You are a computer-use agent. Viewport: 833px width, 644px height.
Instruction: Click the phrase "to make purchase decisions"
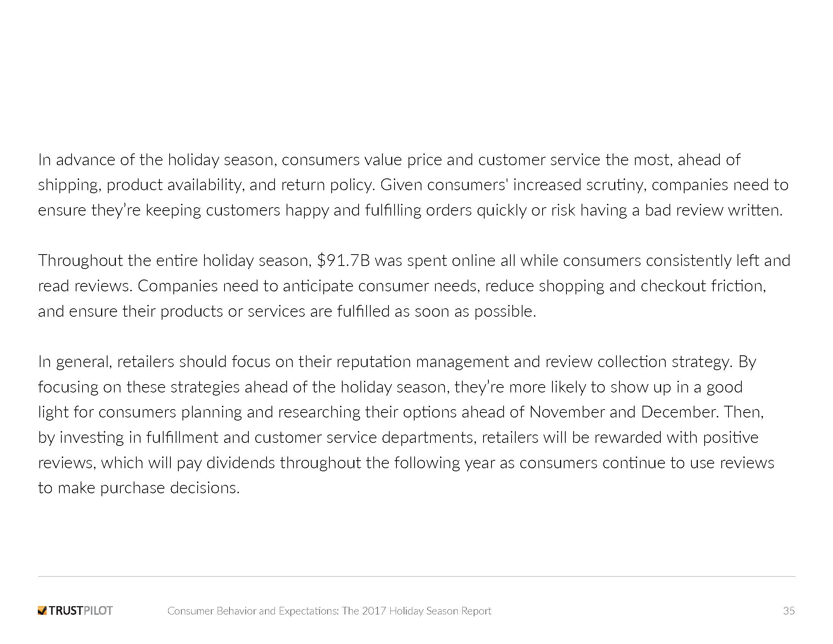point(139,488)
